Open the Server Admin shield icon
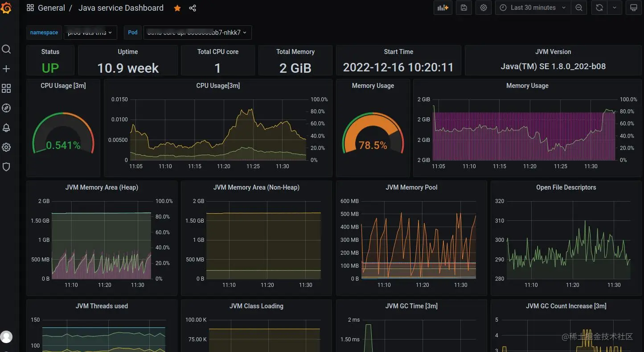The image size is (644, 352). pos(6,167)
